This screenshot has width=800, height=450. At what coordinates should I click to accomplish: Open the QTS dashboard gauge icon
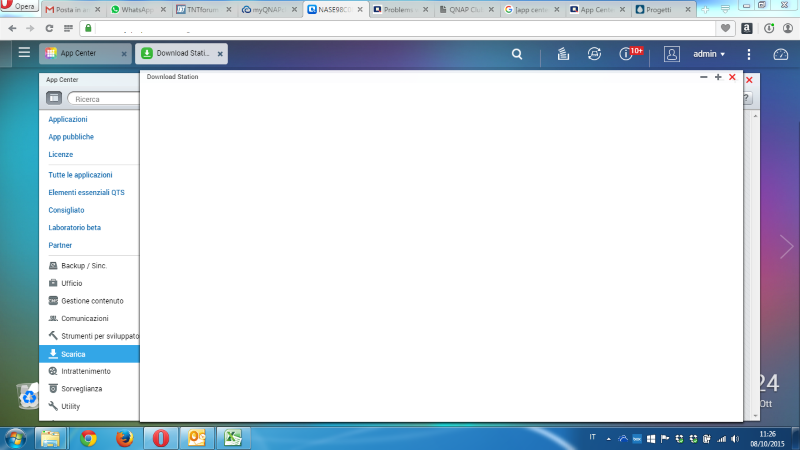[781, 54]
